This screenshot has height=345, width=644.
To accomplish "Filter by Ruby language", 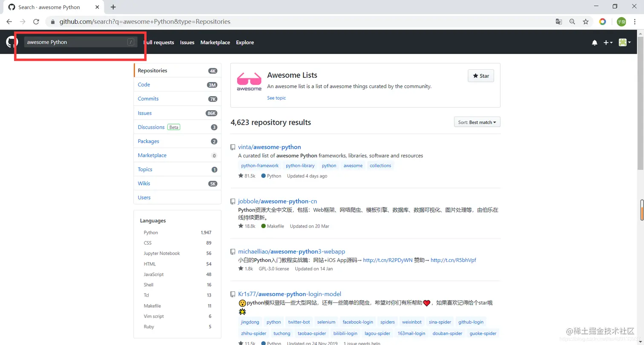I will (x=177, y=327).
